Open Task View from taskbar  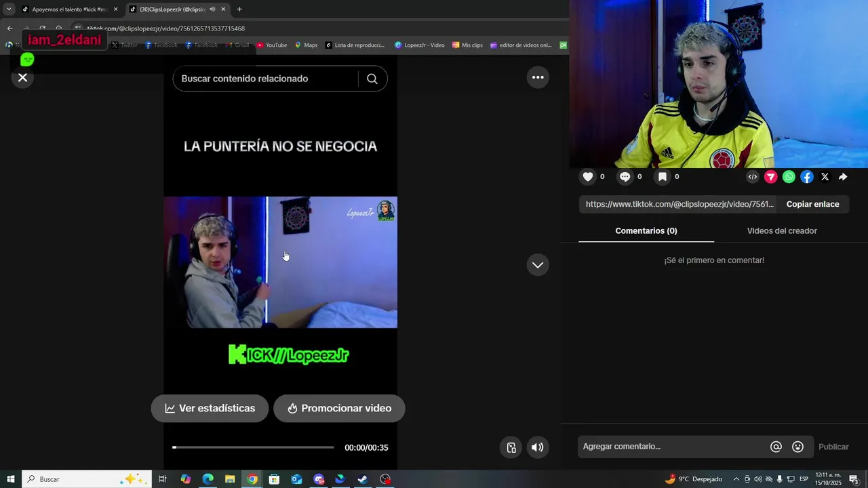[163, 479]
